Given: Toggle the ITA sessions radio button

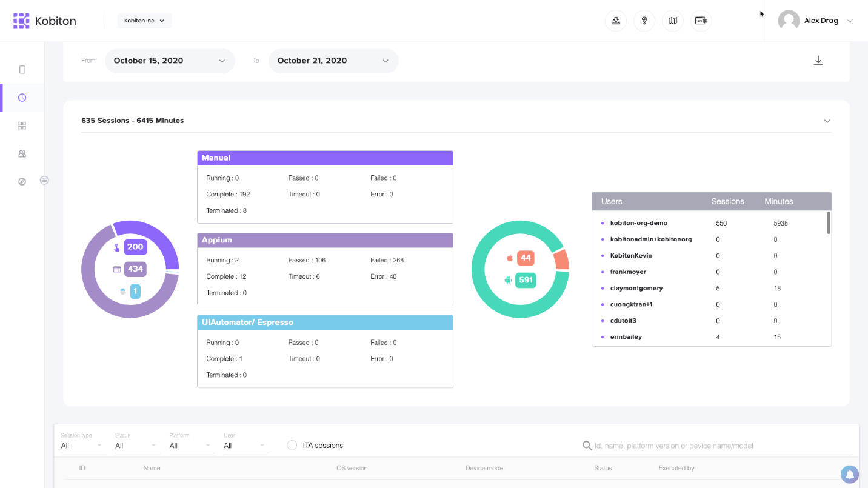Looking at the screenshot, I should 292,446.
